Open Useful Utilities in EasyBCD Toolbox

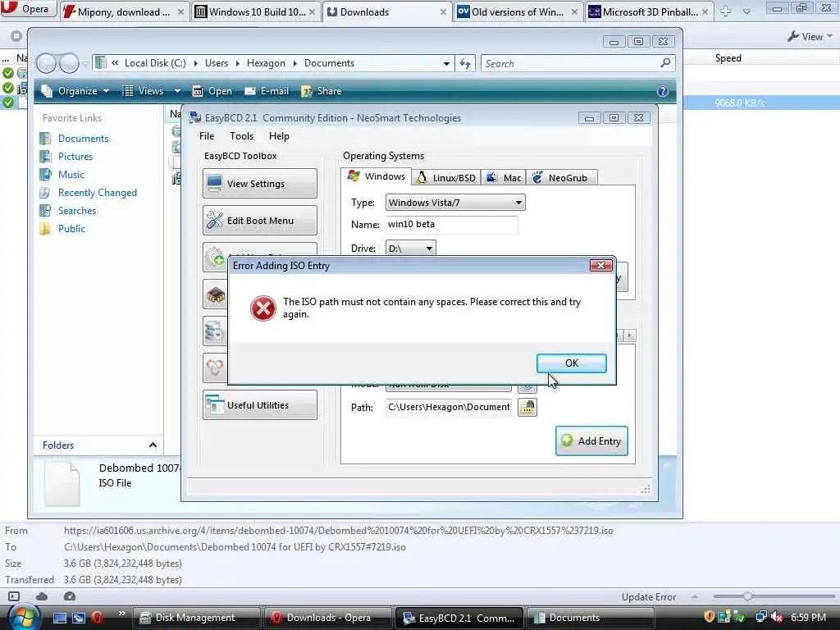tap(260, 405)
